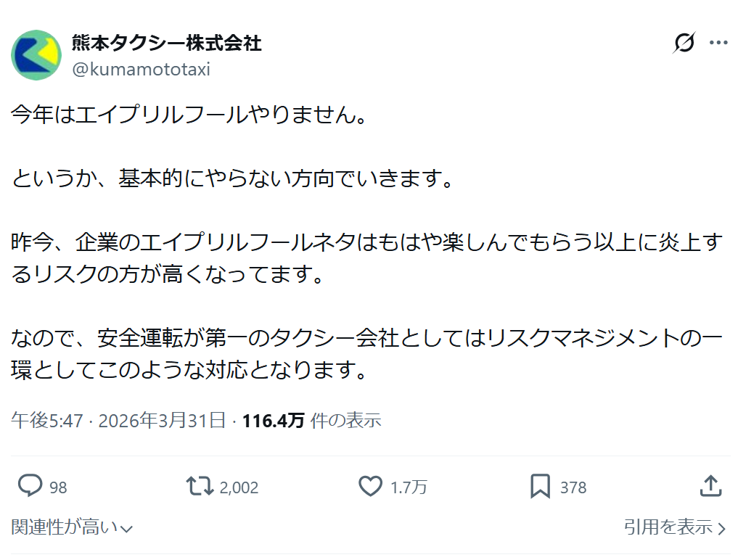Click the tweet text starting with 今年はエイプリルフール
The height and width of the screenshot is (560, 738).
(188, 115)
